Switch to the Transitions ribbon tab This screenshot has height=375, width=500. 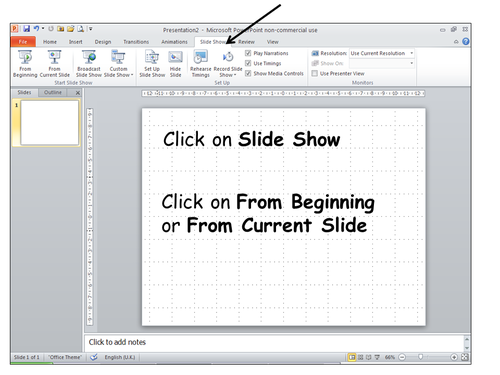[x=136, y=42]
